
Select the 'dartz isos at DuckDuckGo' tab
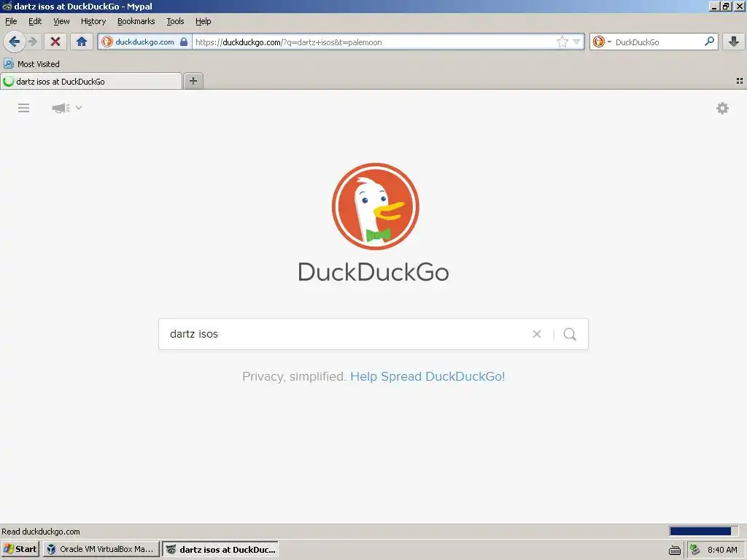91,82
